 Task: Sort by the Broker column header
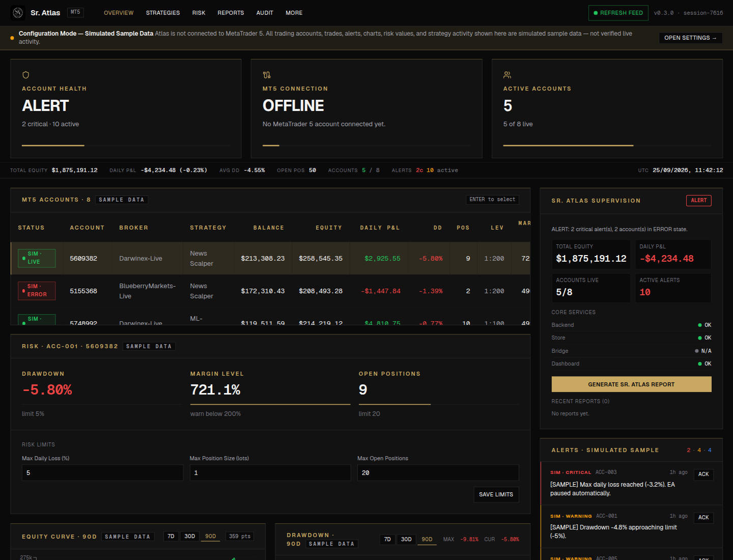[133, 228]
